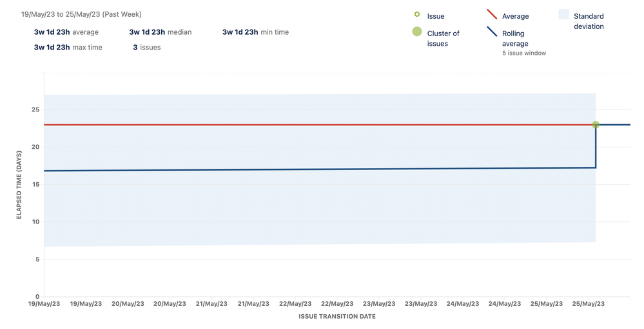Click the green cluster of issues dot

(596, 125)
